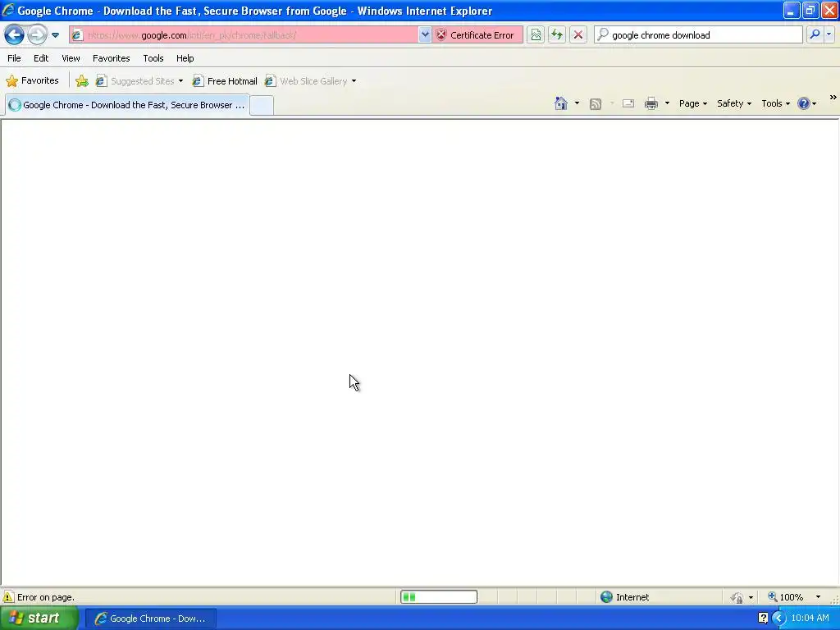The width and height of the screenshot is (840, 630).
Task: Click the RSS Feeds icon
Action: coord(596,104)
